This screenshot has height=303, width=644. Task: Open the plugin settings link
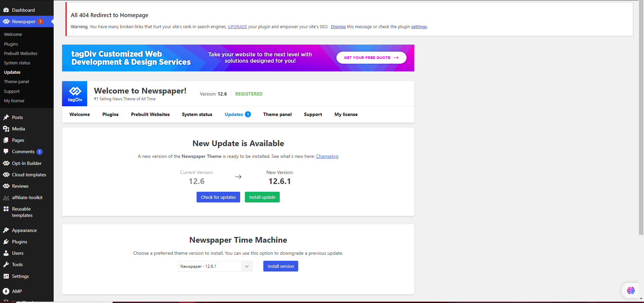pos(419,27)
